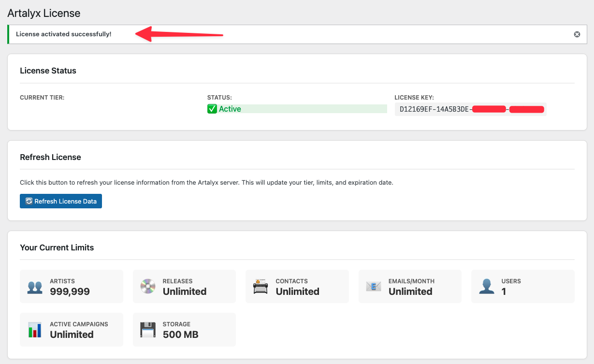Click the Storage floppy disk icon

coord(147,329)
